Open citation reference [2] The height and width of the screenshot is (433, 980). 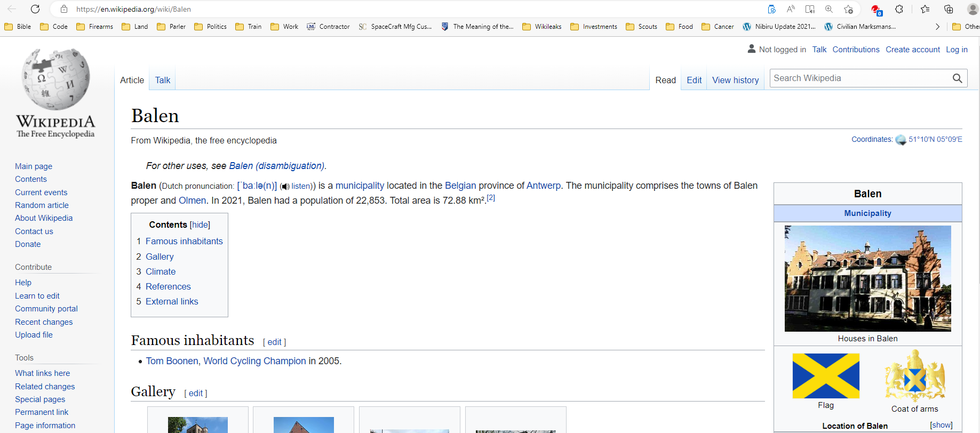(491, 198)
